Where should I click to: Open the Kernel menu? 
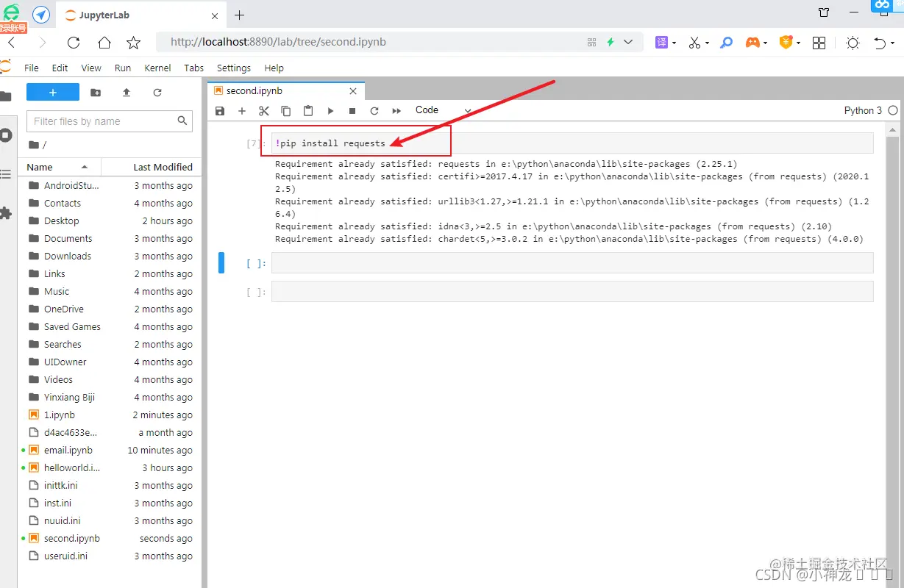(x=157, y=68)
